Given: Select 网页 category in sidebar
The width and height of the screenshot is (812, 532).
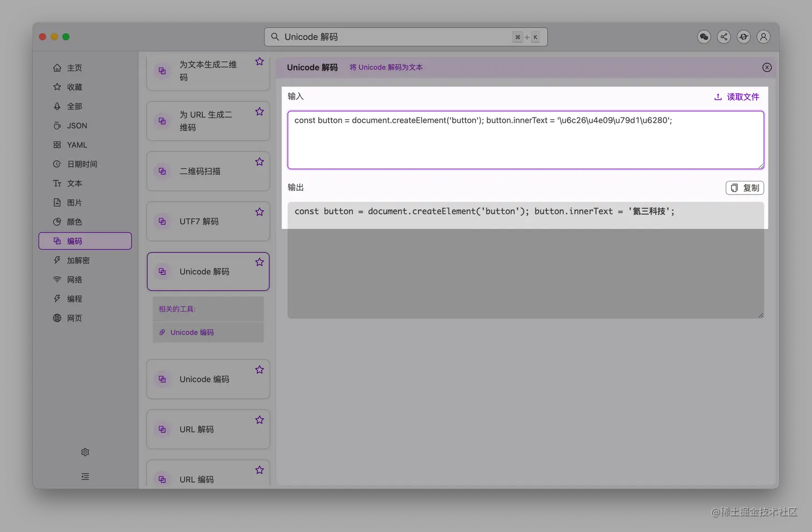Looking at the screenshot, I should pos(85,318).
